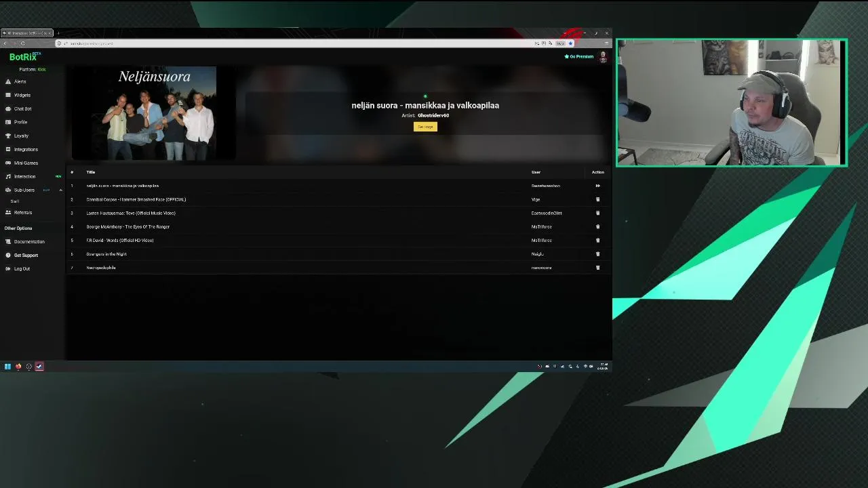This screenshot has width=868, height=488.
Task: Open a new browser tab
Action: pos(58,33)
